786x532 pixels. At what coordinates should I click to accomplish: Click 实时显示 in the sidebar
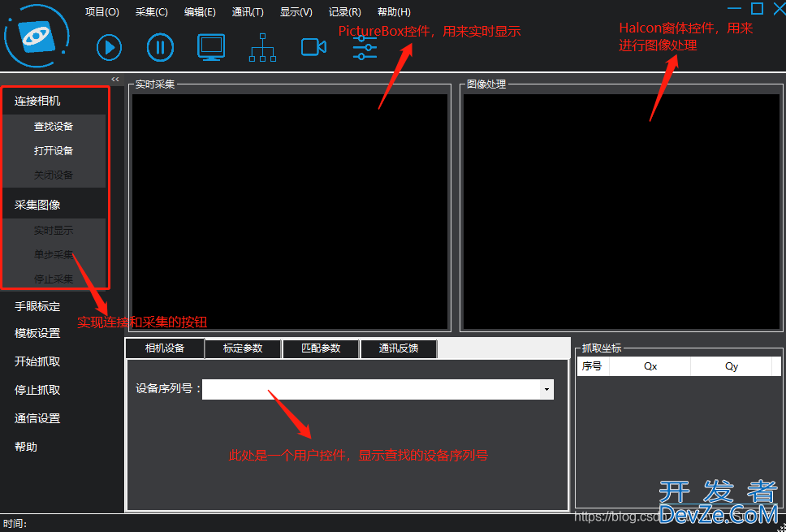coord(54,230)
